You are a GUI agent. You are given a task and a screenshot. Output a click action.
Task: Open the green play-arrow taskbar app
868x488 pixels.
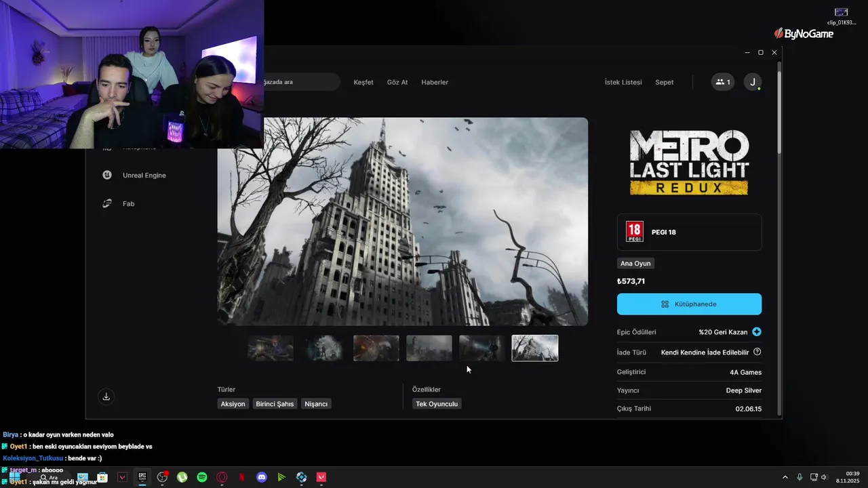pos(281,477)
